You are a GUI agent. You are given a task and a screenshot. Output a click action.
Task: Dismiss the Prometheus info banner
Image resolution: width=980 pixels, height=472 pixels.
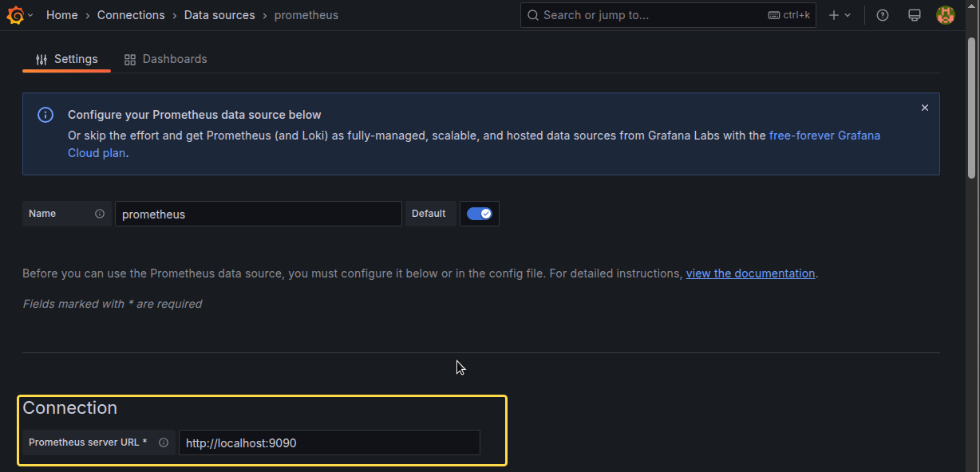925,108
